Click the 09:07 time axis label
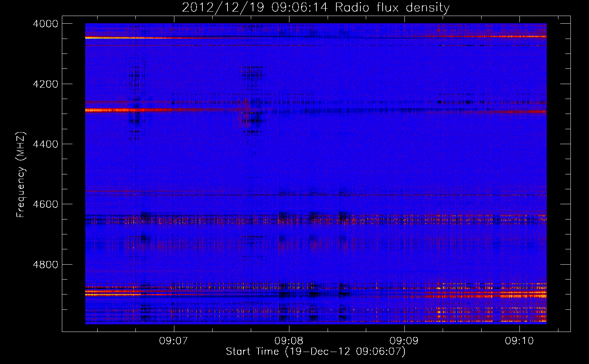This screenshot has height=364, width=589. [x=174, y=341]
